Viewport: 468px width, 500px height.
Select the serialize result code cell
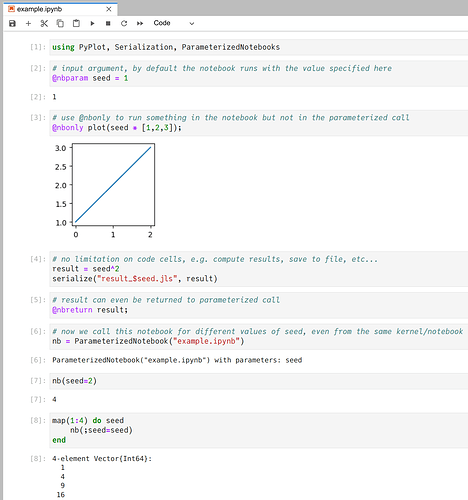259,269
